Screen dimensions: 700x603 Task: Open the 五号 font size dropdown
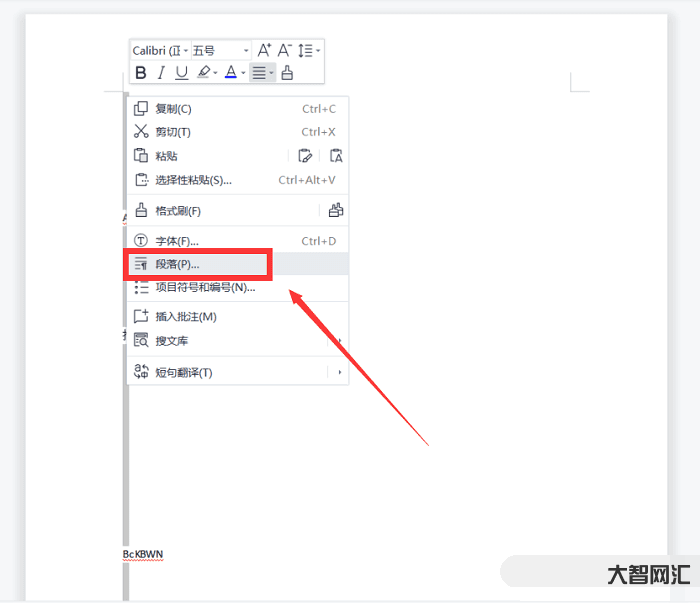(246, 50)
